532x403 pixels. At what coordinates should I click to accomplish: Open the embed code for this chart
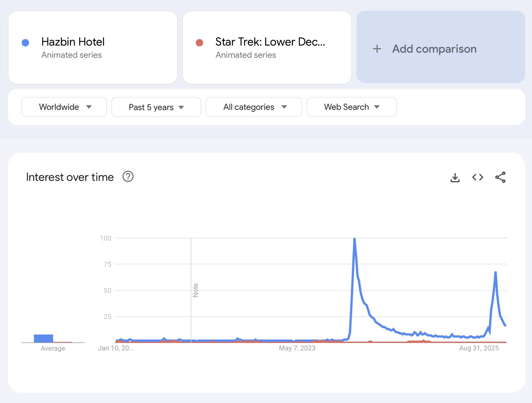click(477, 177)
